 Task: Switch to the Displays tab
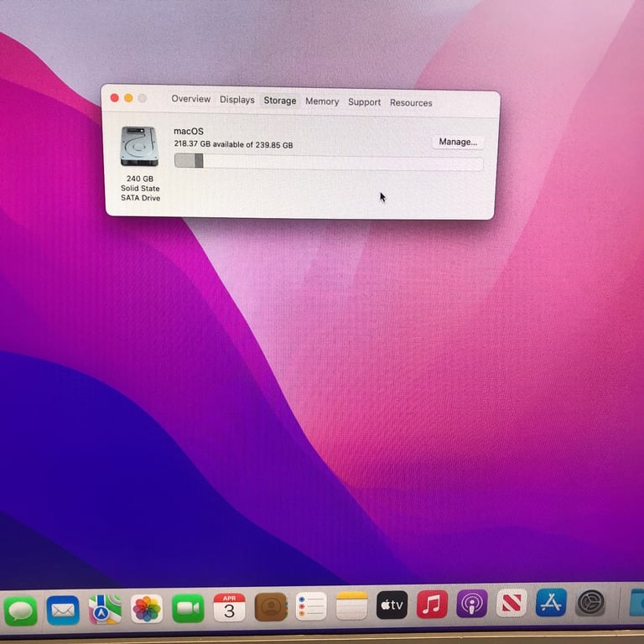[237, 100]
